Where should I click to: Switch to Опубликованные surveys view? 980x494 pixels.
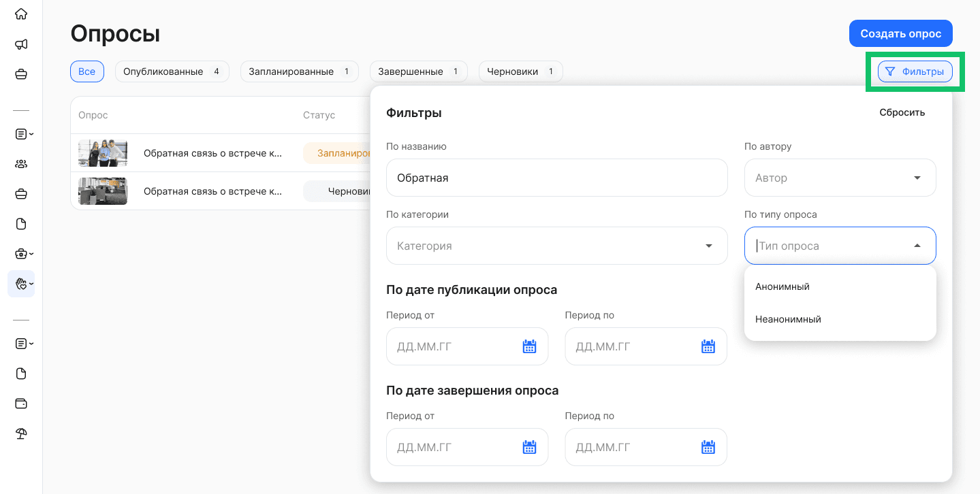click(172, 71)
